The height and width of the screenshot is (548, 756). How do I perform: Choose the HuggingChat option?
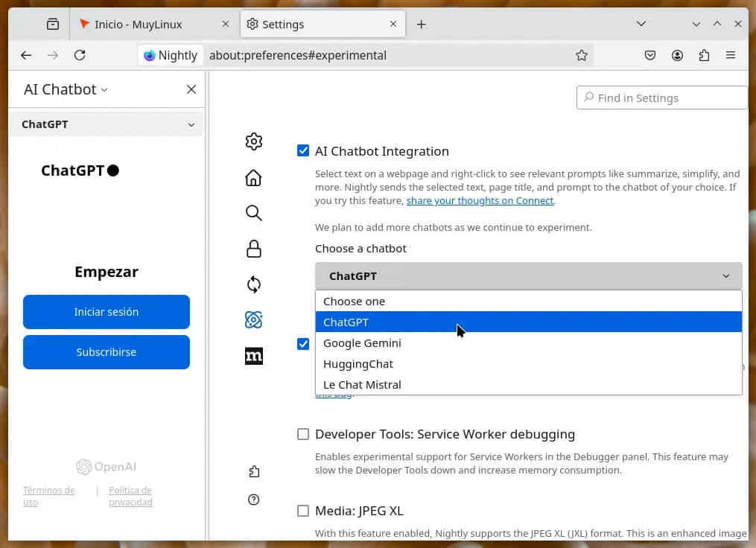(358, 364)
